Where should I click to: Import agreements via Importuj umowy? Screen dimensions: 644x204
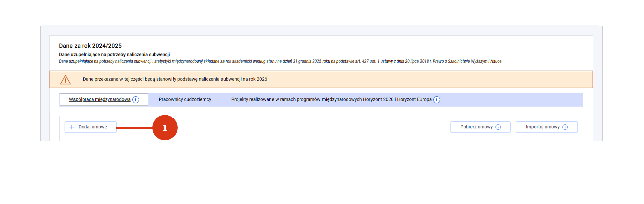(542, 127)
